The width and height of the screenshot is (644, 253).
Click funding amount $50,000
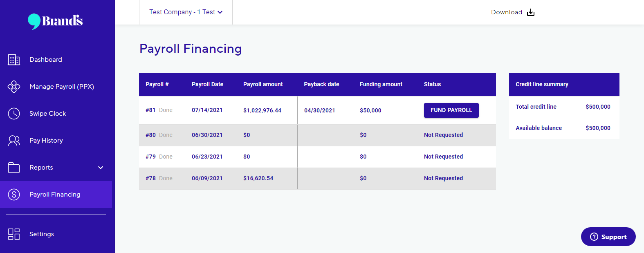coord(370,110)
